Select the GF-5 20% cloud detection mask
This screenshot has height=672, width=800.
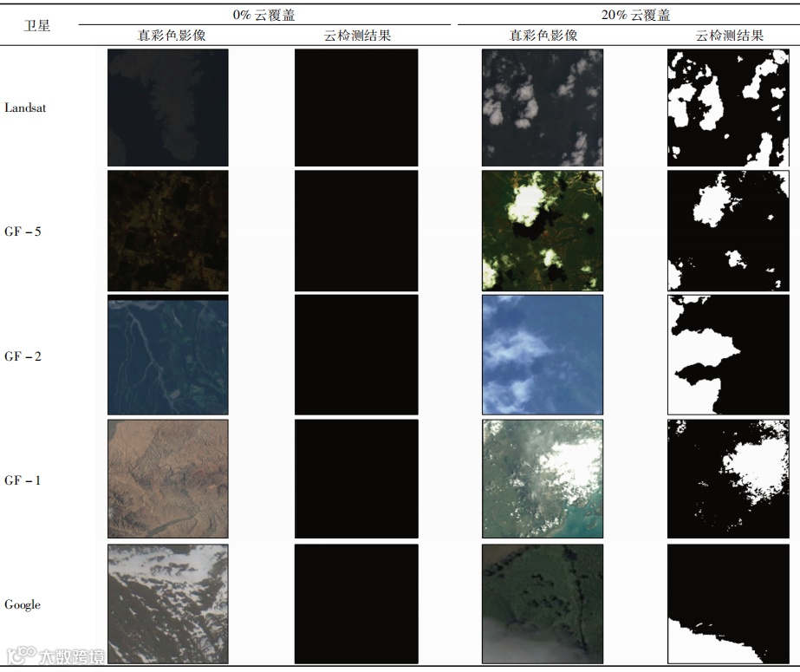(x=728, y=231)
